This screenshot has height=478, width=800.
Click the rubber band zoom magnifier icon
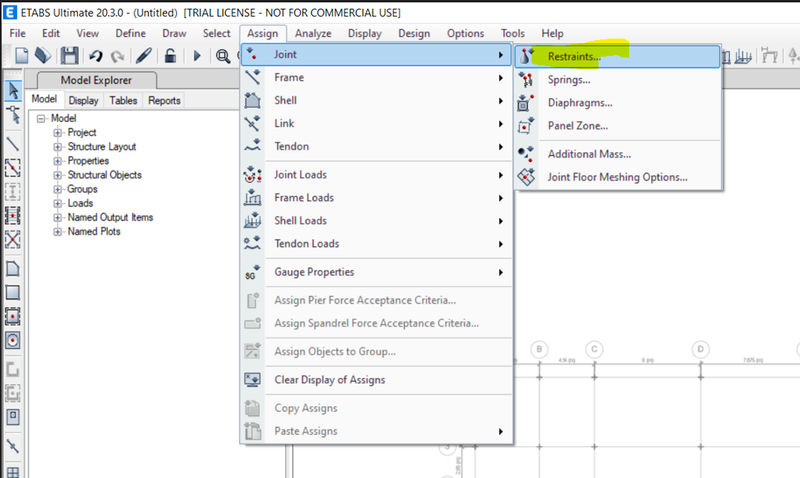(x=222, y=55)
